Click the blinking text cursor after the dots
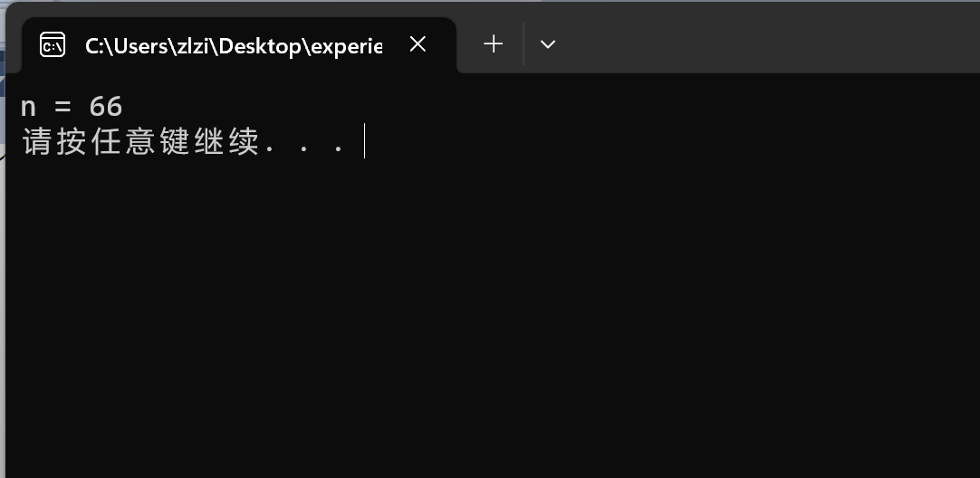The image size is (980, 478). pos(364,142)
